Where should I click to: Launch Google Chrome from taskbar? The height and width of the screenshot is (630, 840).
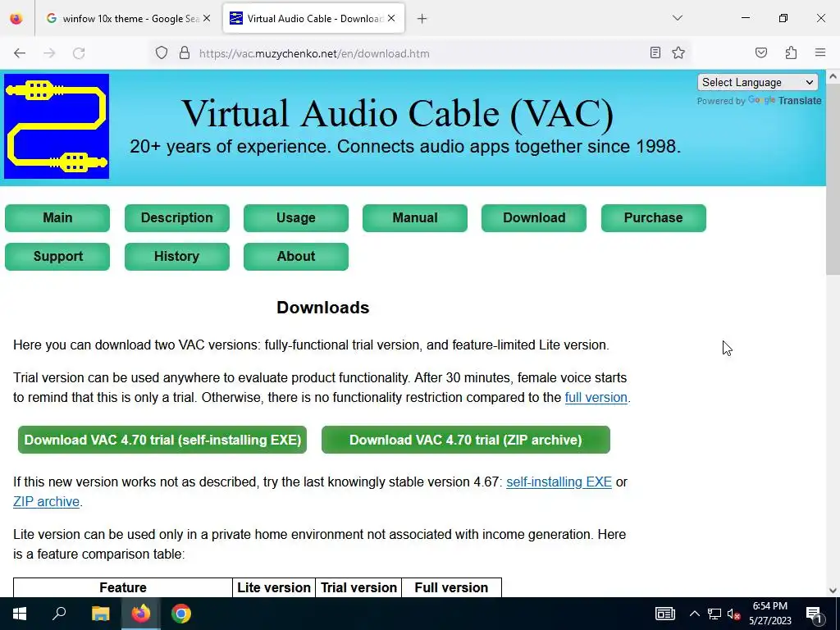181,614
